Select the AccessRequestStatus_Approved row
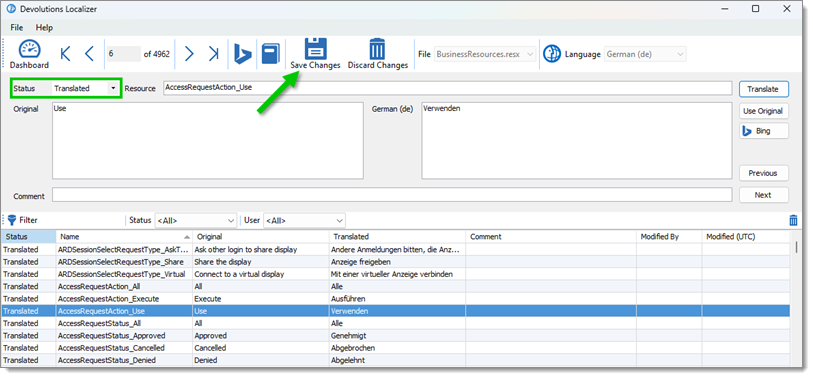 (395, 335)
